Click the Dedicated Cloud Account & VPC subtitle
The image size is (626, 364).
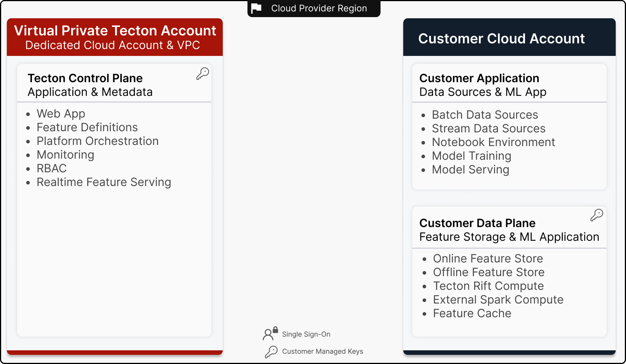(113, 45)
